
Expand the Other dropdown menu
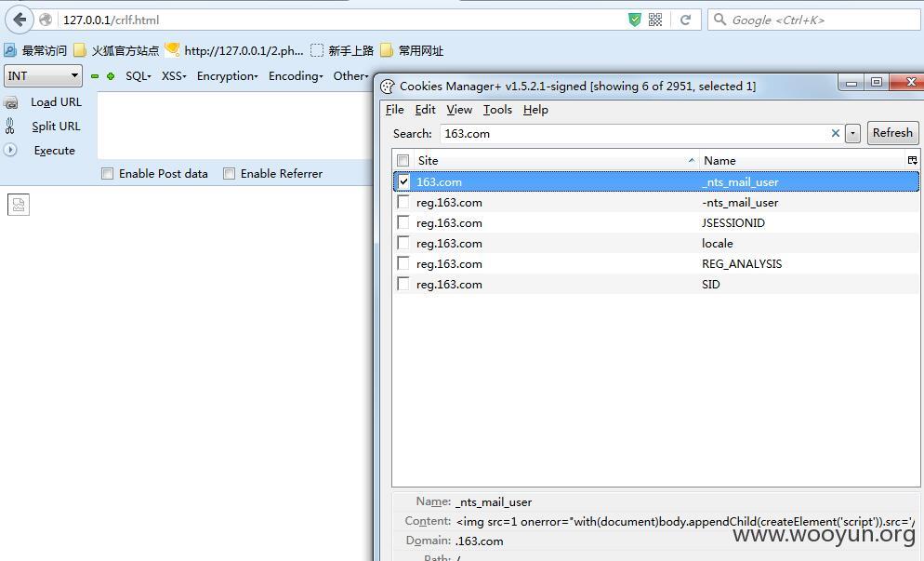coord(350,76)
